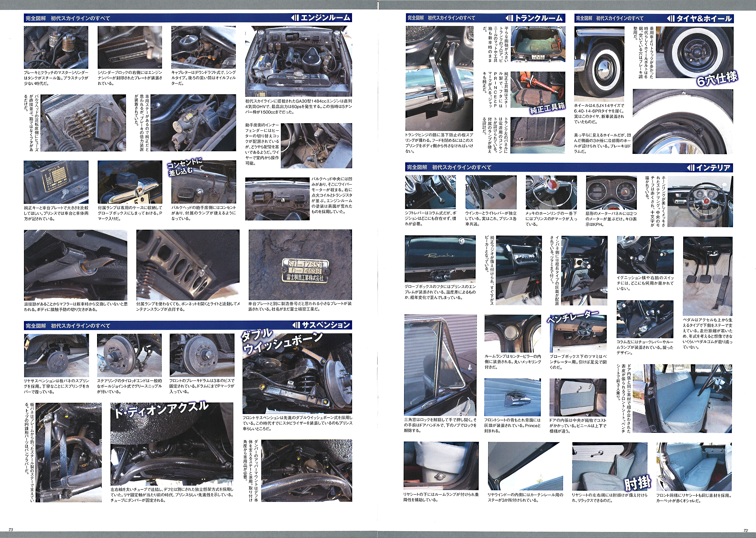
Task: Click the arrow marker beside タイヤ&ホイール heading
Action: tap(671, 18)
